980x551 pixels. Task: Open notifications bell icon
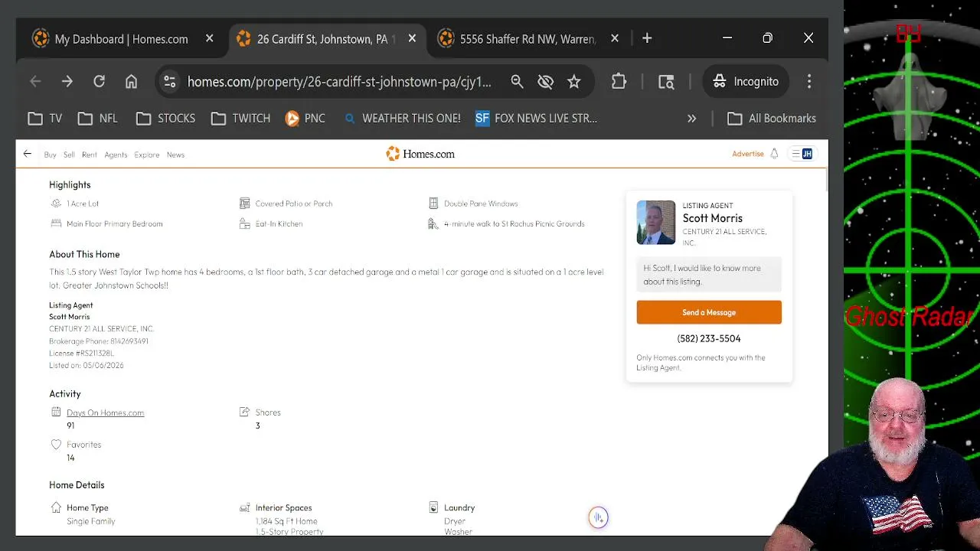(x=774, y=154)
